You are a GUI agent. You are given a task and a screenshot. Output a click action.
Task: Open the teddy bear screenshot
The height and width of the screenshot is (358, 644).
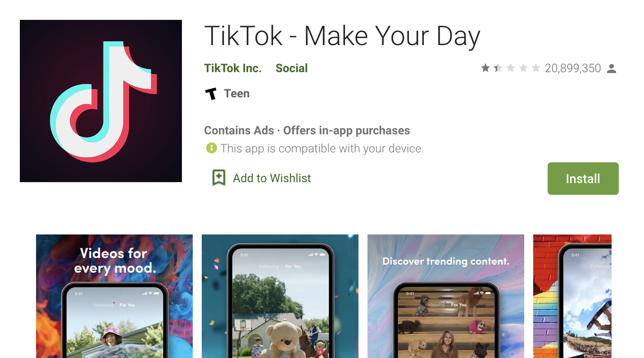tap(280, 296)
